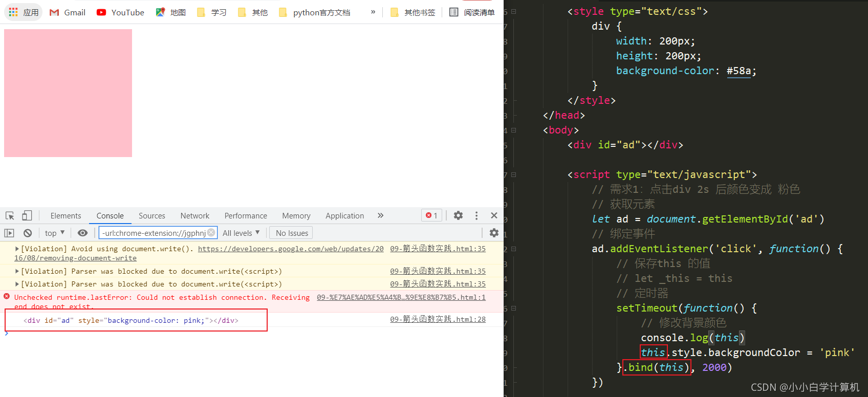Close the DevTools panel
Image resolution: width=868 pixels, height=397 pixels.
[494, 215]
